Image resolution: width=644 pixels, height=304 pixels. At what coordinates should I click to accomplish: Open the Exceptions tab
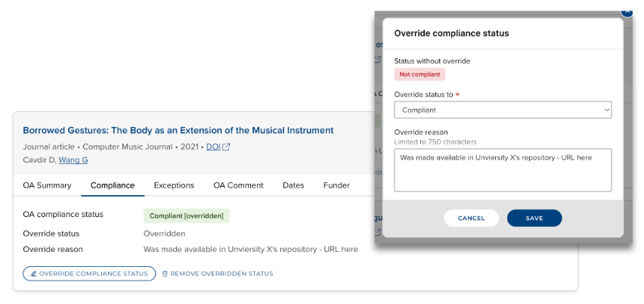tap(174, 185)
